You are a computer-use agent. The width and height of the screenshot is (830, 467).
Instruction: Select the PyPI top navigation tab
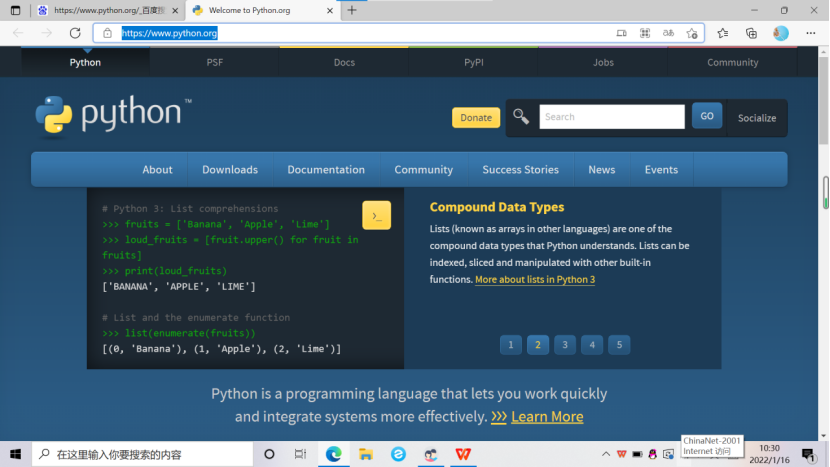click(x=474, y=62)
